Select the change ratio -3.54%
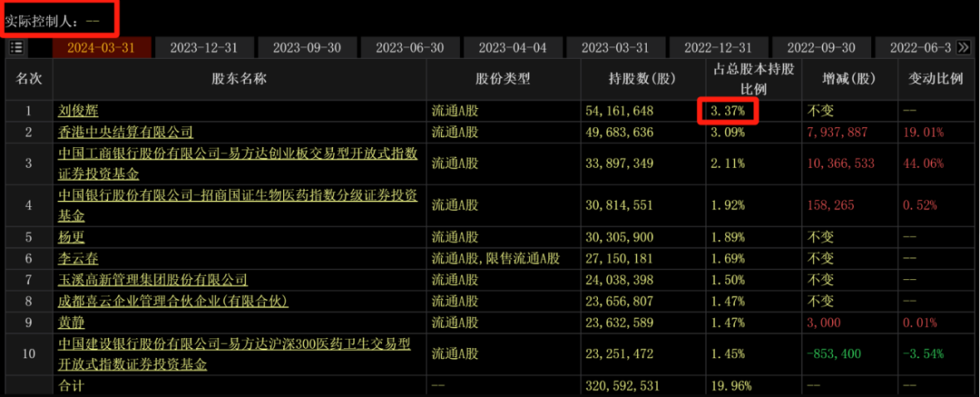 click(923, 353)
